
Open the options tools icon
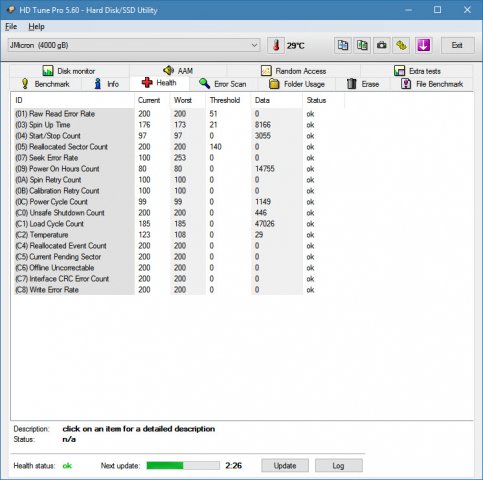(401, 45)
